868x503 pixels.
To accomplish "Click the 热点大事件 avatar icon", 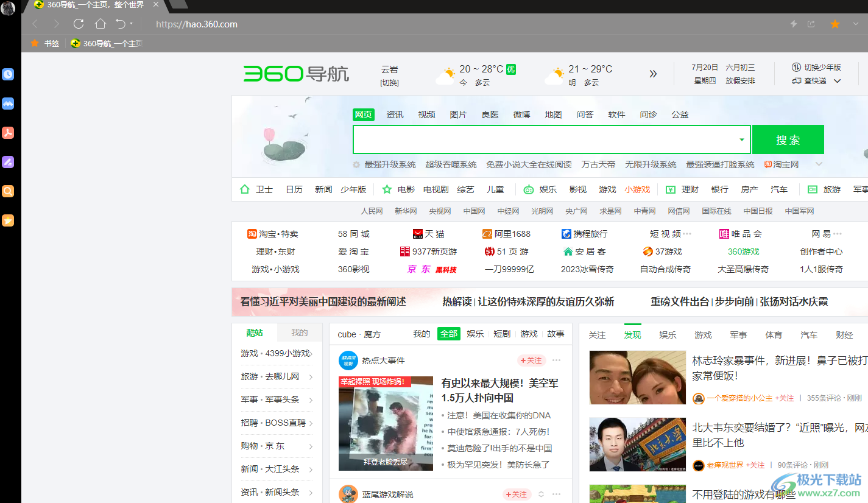I will 348,361.
